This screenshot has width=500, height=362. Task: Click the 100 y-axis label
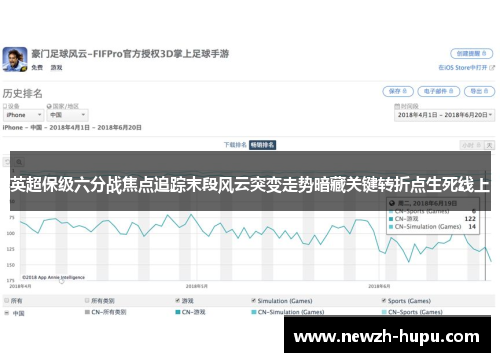tap(11, 233)
